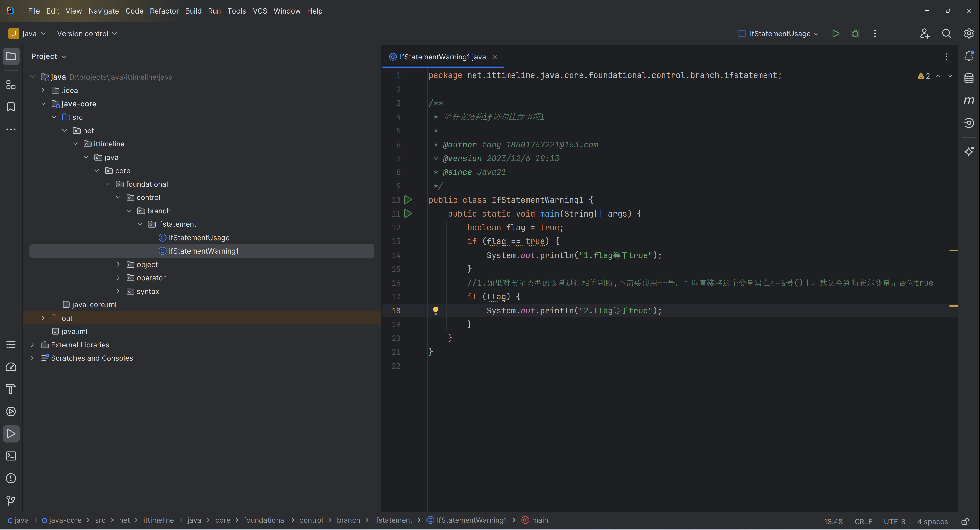The width and height of the screenshot is (980, 530).
Task: Expand the operator package
Action: (118, 278)
